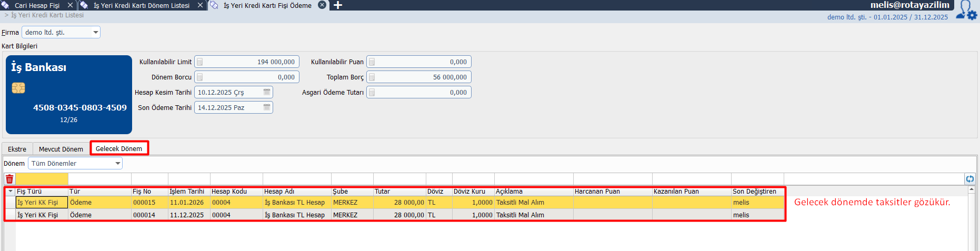This screenshot has width=980, height=251.
Task: Expand the Firma dropdown
Action: [95, 33]
